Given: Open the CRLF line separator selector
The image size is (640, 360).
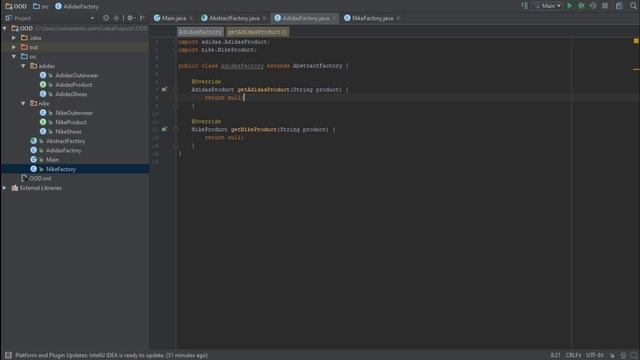Looking at the screenshot, I should (x=573, y=356).
